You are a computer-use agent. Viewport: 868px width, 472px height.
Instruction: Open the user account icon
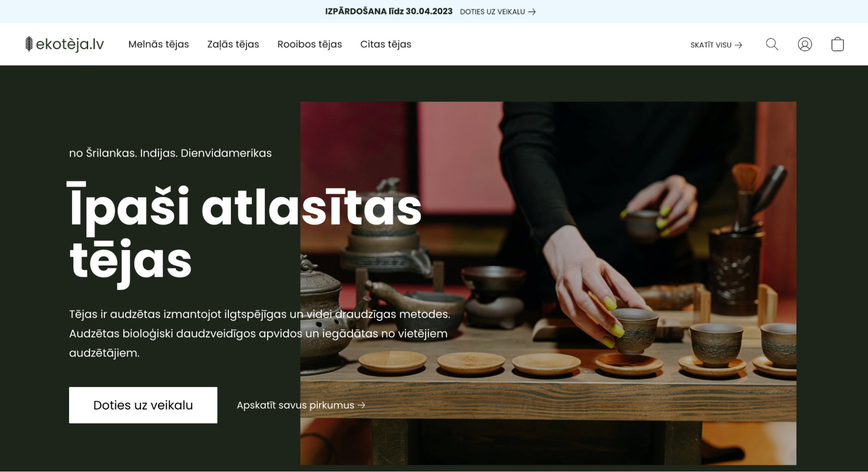[805, 44]
